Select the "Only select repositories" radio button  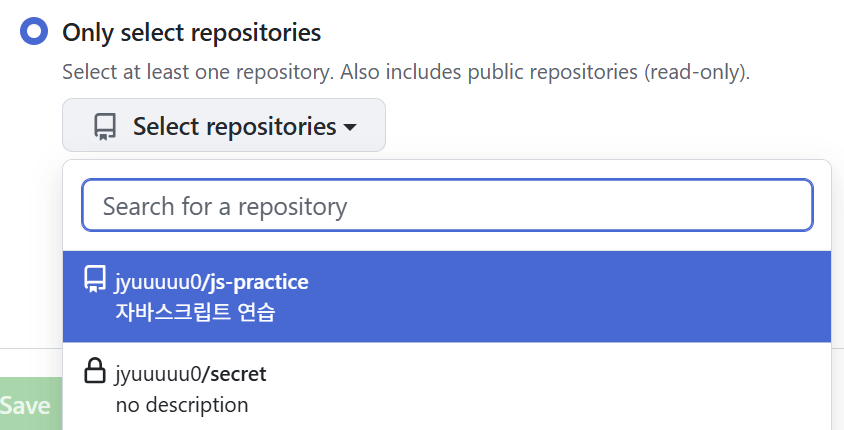click(x=34, y=31)
